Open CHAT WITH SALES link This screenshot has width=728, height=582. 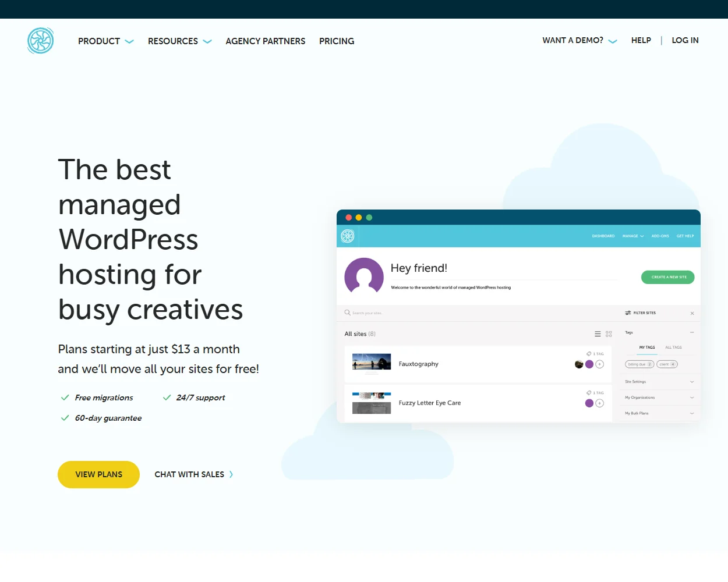point(189,474)
